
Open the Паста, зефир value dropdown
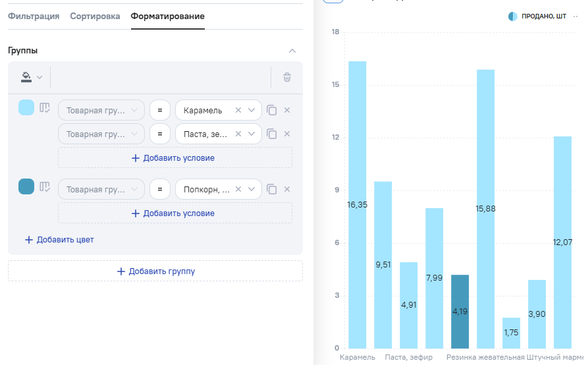pos(252,134)
